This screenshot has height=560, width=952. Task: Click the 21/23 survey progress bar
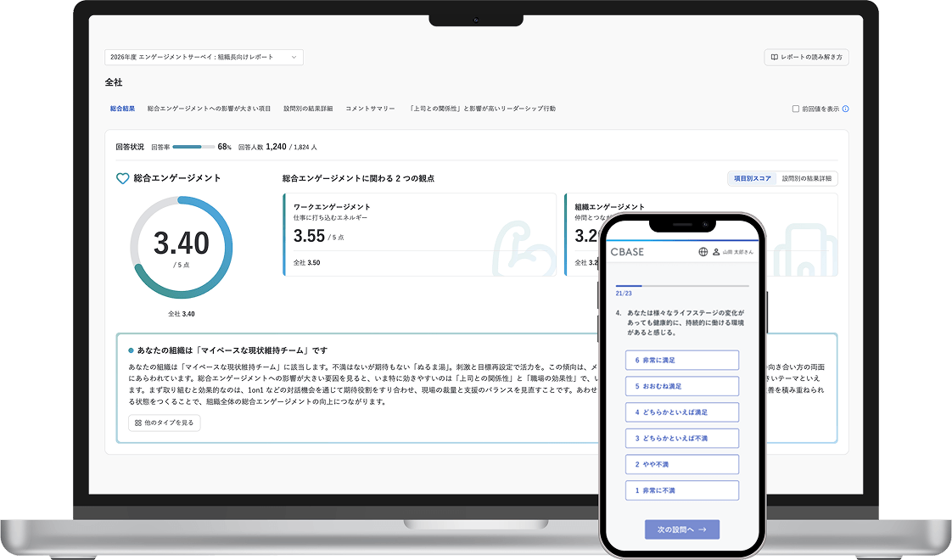[x=682, y=285]
